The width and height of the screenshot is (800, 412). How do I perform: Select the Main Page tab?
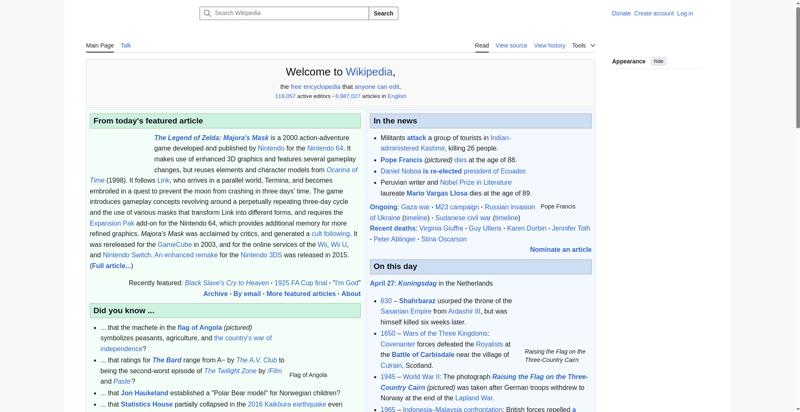pos(99,45)
